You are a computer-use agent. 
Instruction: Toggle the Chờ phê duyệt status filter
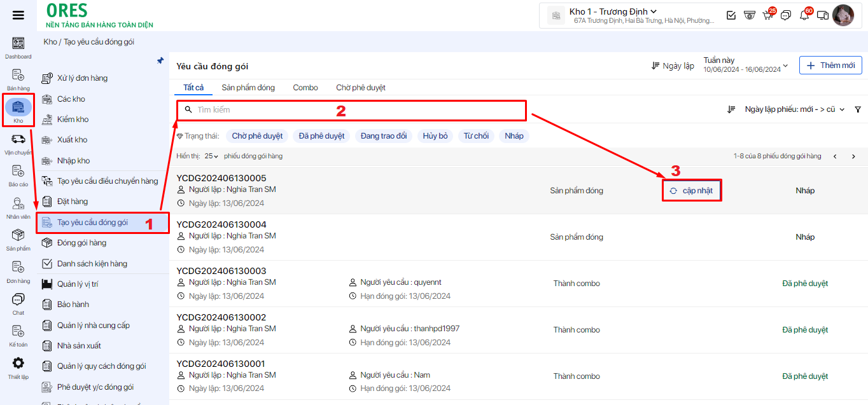(x=257, y=136)
